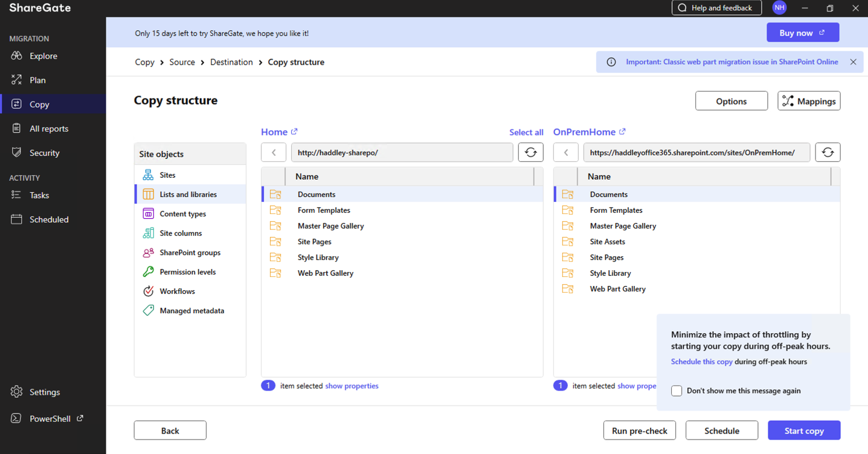The image size is (868, 454).
Task: Choose Site columns in Site objects
Action: tap(190, 233)
